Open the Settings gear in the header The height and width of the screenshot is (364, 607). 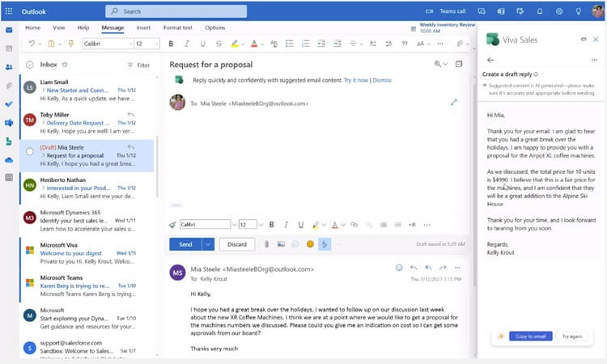(x=559, y=11)
